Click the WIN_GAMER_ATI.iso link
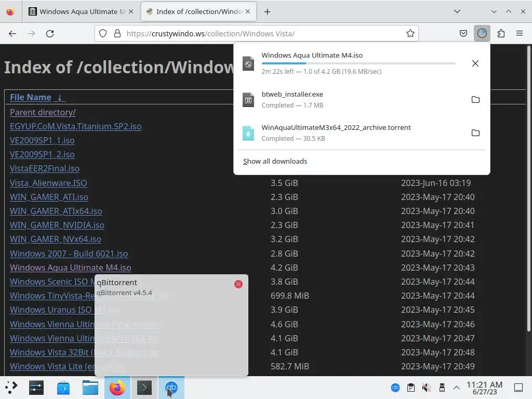Screen dimensions: 532x399 [49, 197]
